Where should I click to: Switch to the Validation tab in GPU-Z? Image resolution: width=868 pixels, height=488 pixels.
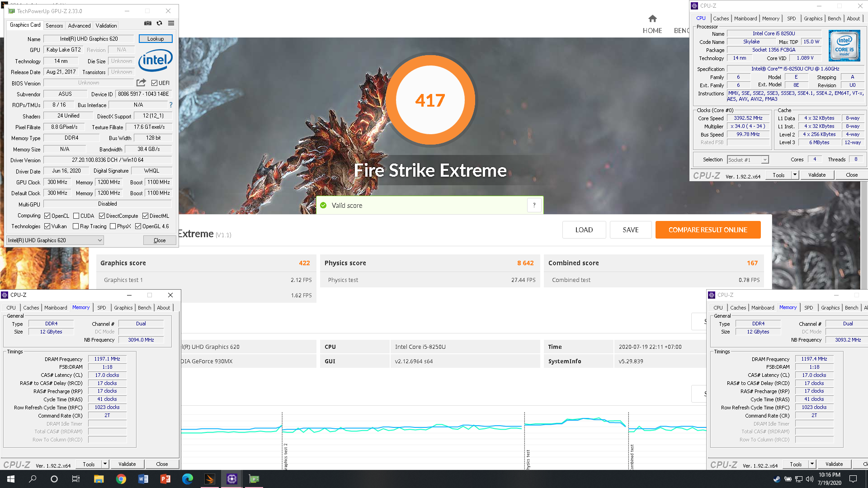click(x=106, y=26)
